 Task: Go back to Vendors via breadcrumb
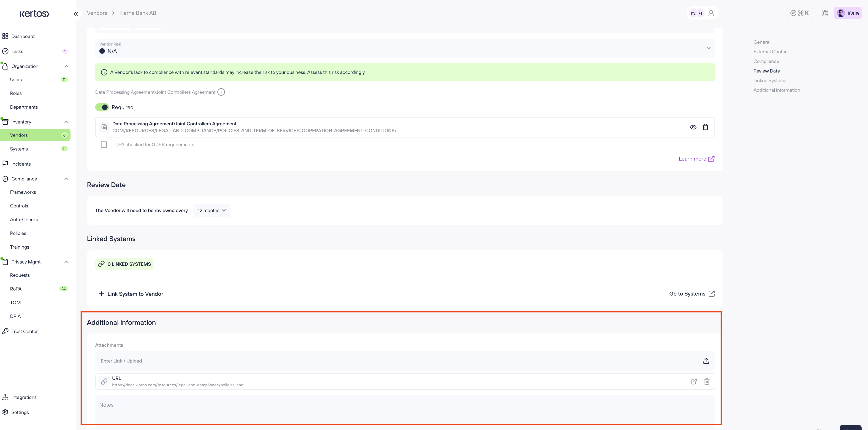(97, 13)
